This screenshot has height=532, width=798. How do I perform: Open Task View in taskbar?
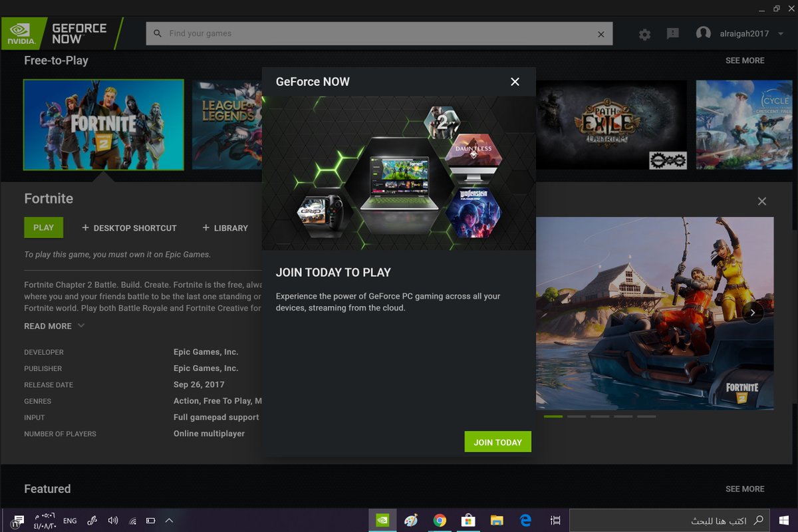(x=555, y=521)
